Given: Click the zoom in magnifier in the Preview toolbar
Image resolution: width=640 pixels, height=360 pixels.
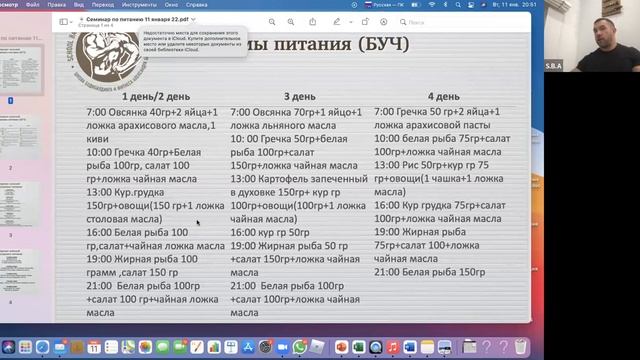Looking at the screenshot, I should 291,22.
